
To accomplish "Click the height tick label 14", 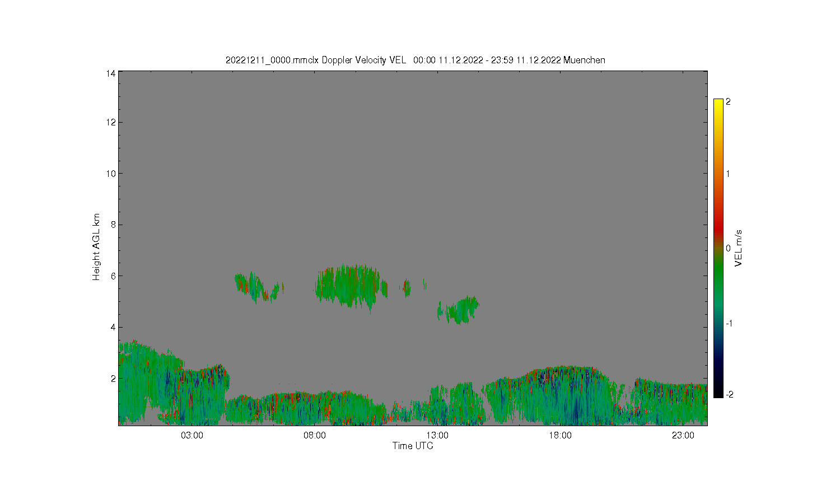I will (111, 73).
